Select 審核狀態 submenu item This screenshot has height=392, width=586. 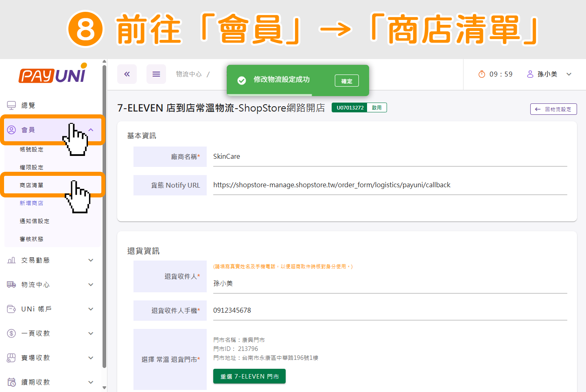point(32,239)
